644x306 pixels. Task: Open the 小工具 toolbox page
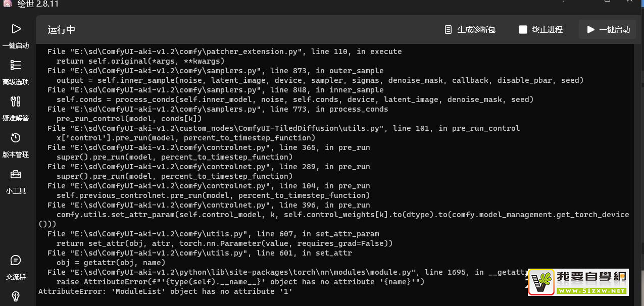16,181
